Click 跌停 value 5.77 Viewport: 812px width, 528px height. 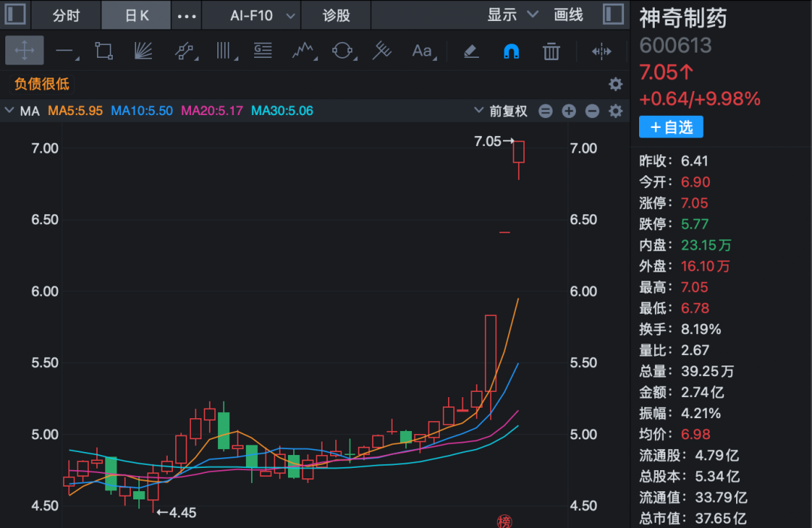click(694, 224)
